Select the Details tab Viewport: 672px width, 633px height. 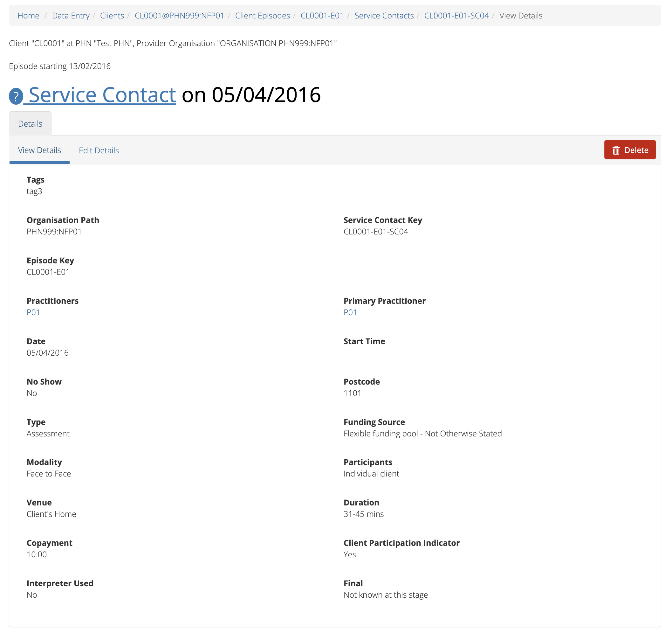(x=30, y=124)
